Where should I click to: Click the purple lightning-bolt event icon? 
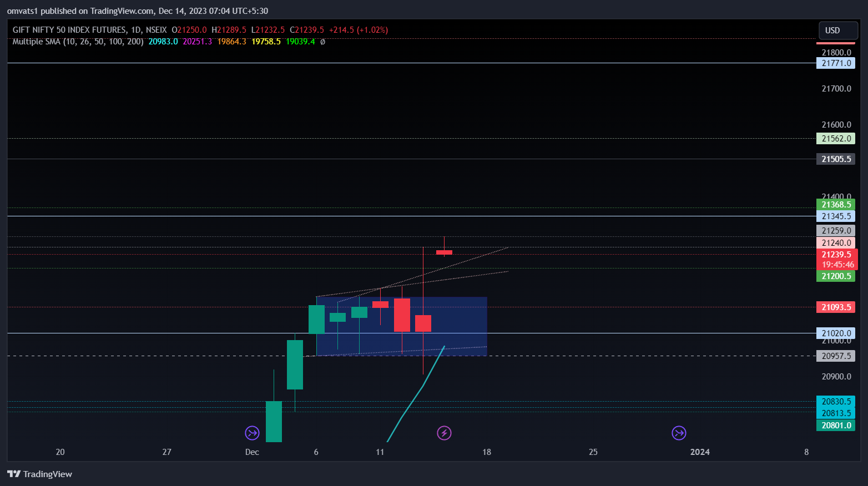click(444, 433)
